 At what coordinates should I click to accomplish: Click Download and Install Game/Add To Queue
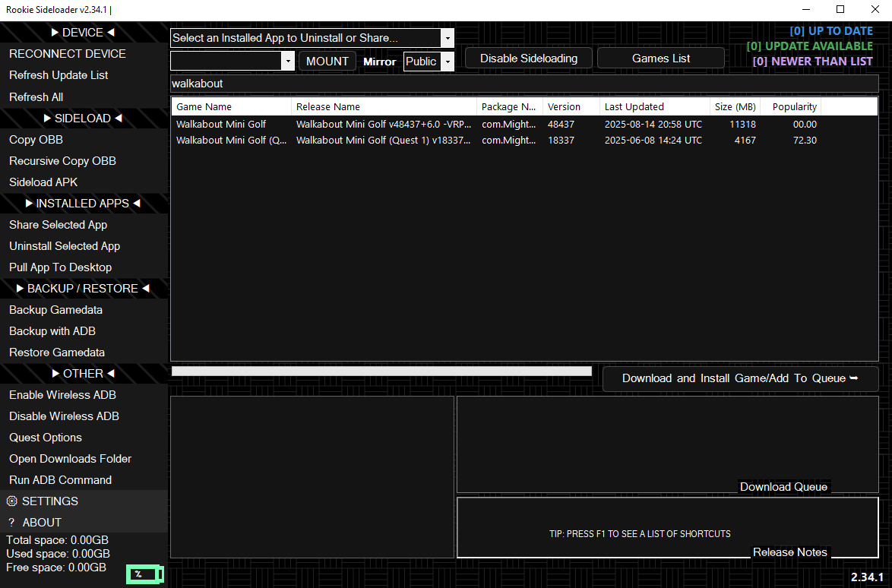[740, 378]
